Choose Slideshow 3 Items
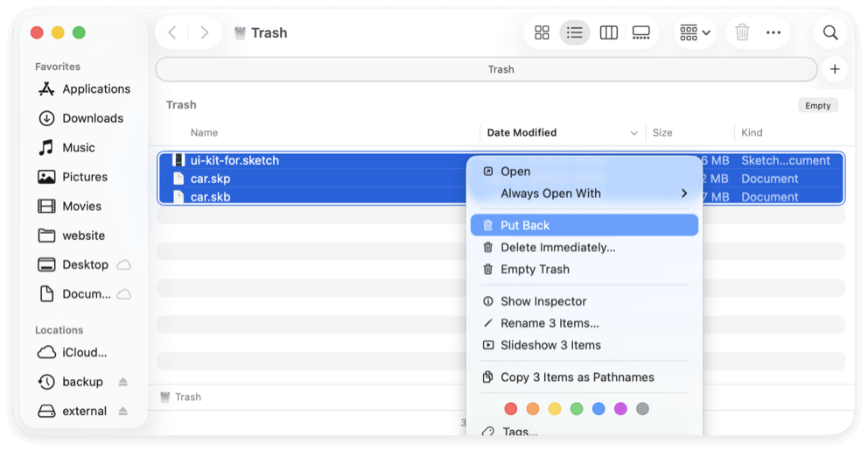The width and height of the screenshot is (868, 451). (584, 345)
